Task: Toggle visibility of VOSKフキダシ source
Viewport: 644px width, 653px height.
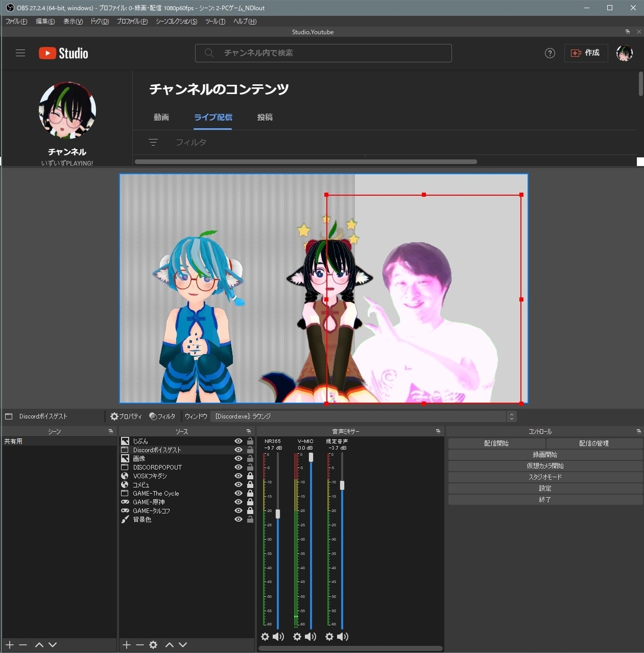Action: coord(238,476)
